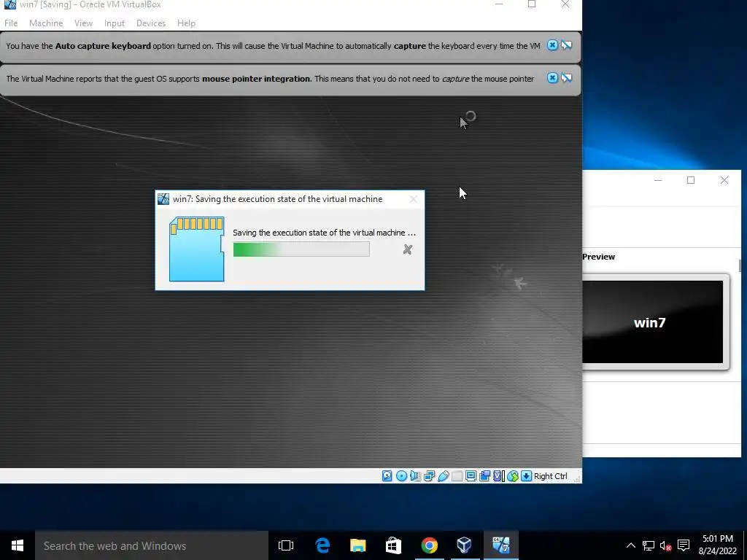The height and width of the screenshot is (560, 747).
Task: Click the video recording status icon
Action: point(484,475)
